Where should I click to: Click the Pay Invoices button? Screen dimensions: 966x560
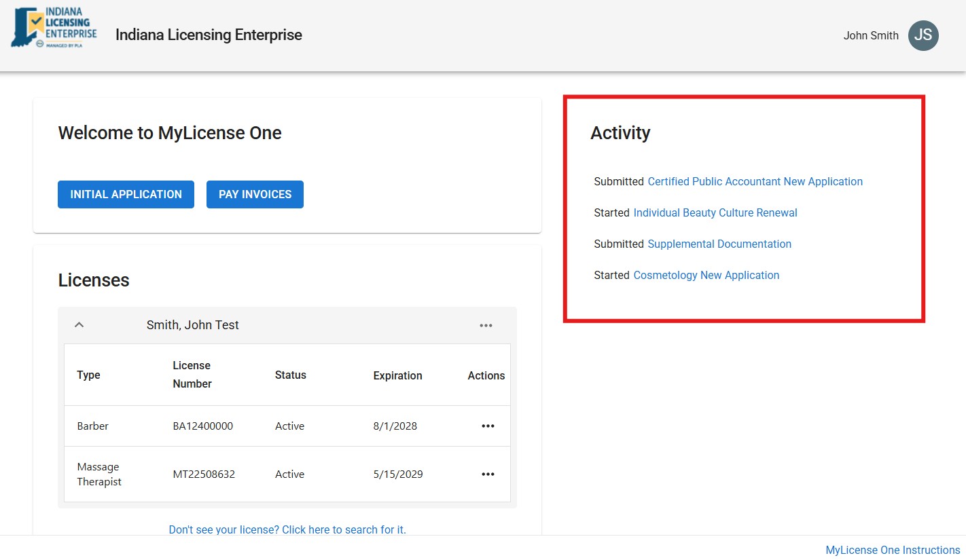pyautogui.click(x=255, y=194)
